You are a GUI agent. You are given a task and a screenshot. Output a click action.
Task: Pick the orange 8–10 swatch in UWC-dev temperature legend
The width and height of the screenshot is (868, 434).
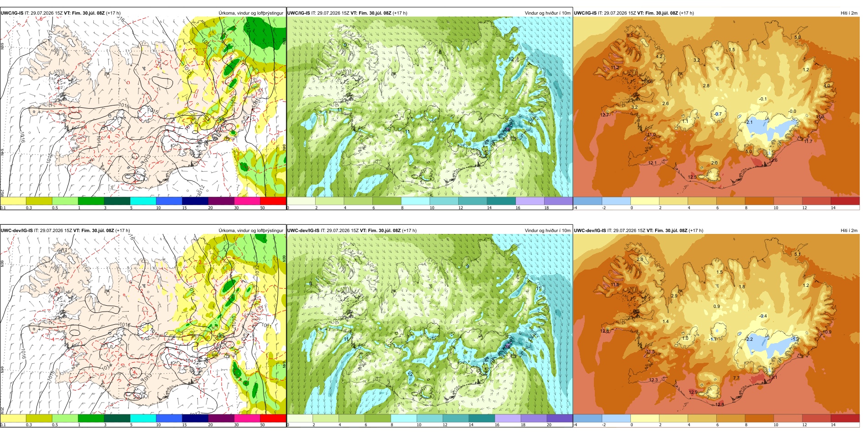[x=759, y=418]
